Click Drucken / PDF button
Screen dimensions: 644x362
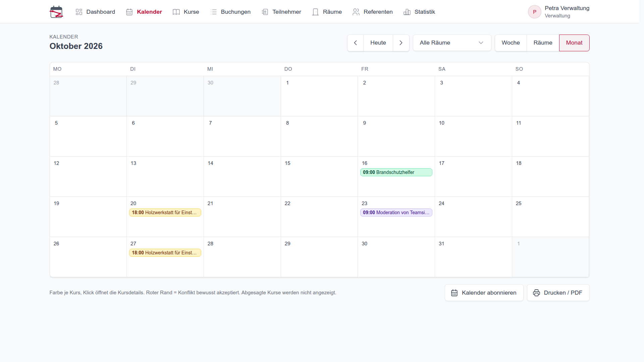click(x=558, y=293)
